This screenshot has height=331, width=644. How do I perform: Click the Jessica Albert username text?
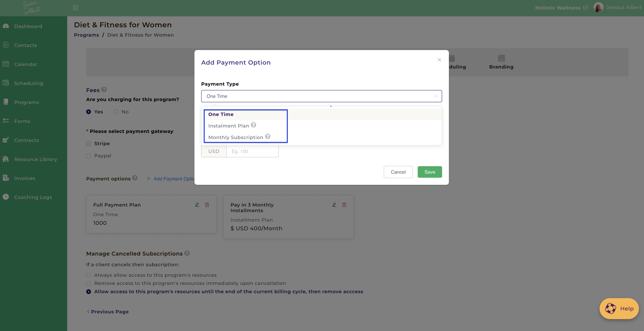pos(624,7)
